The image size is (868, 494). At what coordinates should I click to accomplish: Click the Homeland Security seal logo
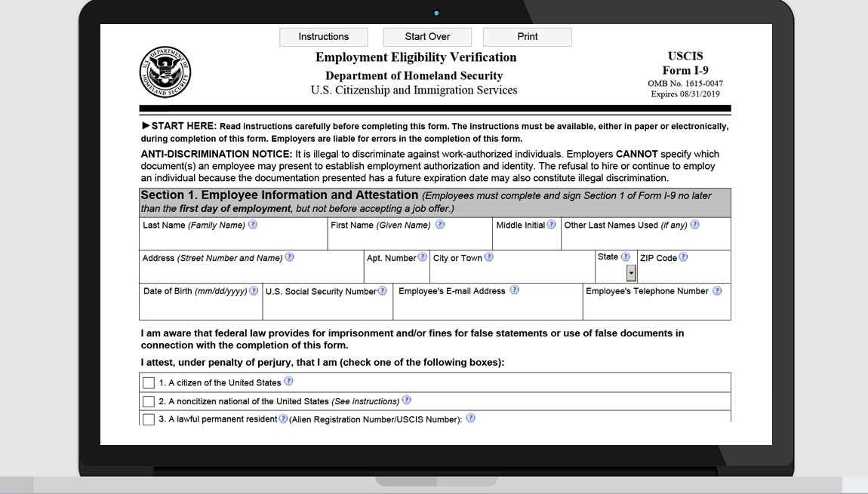[x=165, y=72]
